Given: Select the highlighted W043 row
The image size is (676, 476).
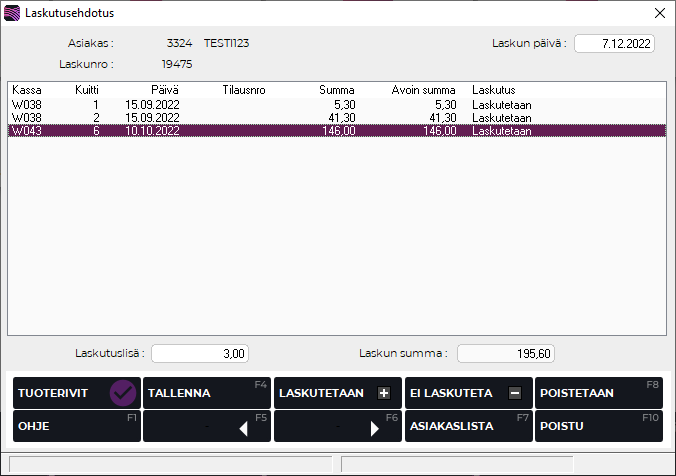Looking at the screenshot, I should 200,130.
